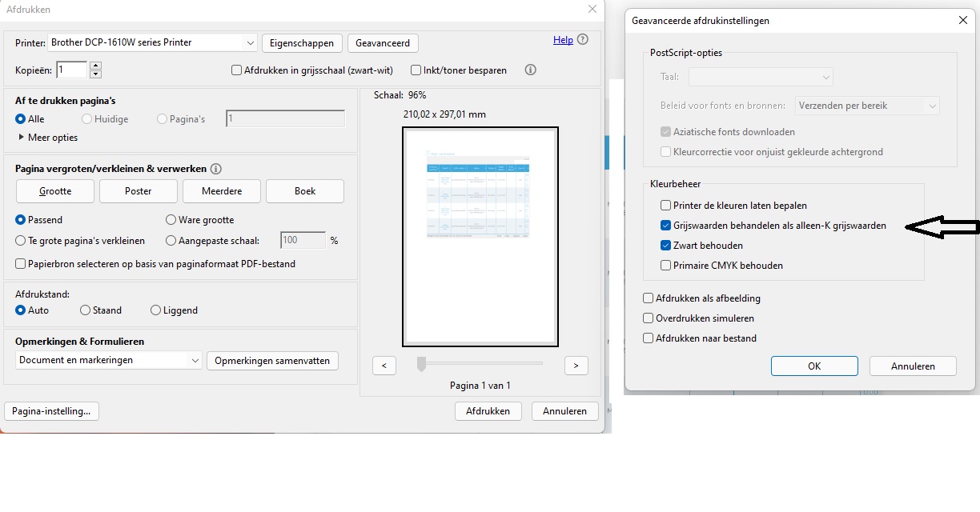Screen dimensions: 980x512
Task: Uncheck Zwart behouden option
Action: [665, 246]
